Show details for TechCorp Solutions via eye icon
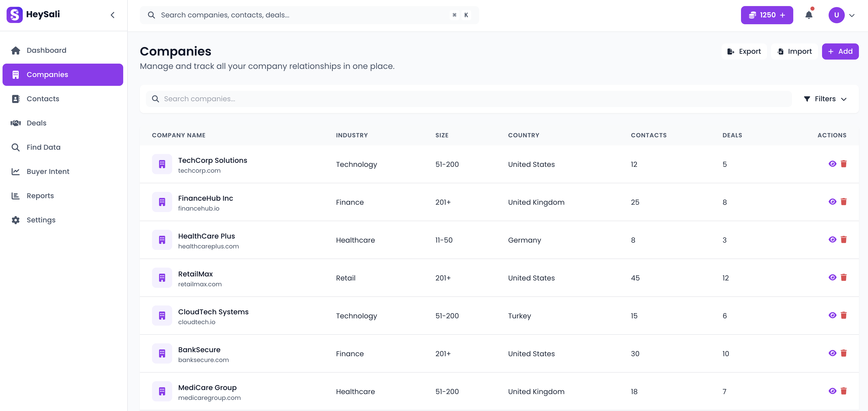Screen dimensions: 868x411 [832, 164]
